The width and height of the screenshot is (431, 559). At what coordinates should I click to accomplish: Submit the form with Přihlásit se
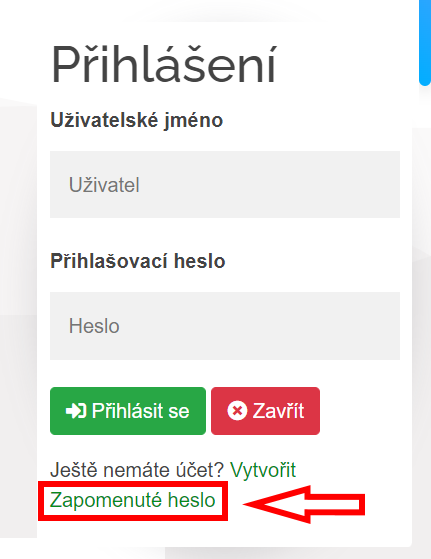point(128,411)
